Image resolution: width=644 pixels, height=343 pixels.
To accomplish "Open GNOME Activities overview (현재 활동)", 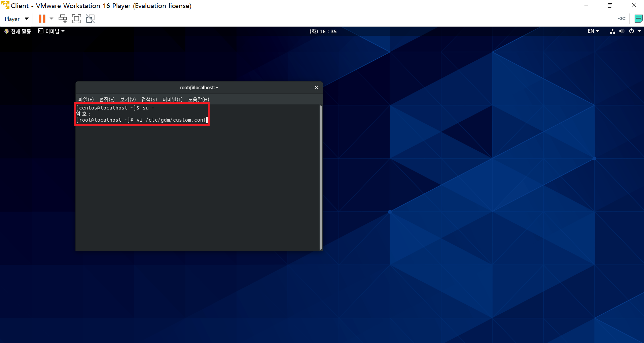I will [x=17, y=31].
